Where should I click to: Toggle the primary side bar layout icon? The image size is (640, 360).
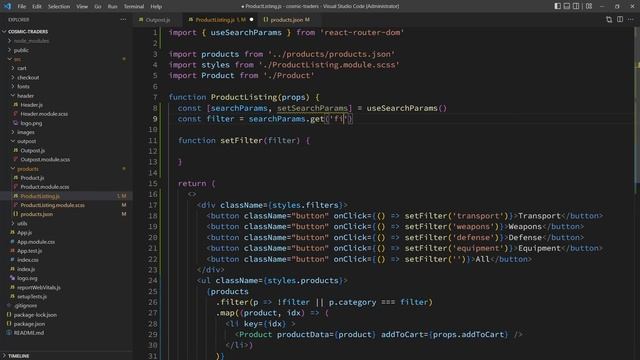coord(558,6)
